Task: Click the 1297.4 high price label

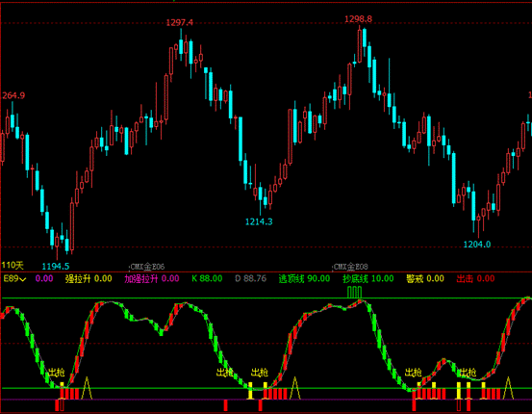Action: pos(180,23)
